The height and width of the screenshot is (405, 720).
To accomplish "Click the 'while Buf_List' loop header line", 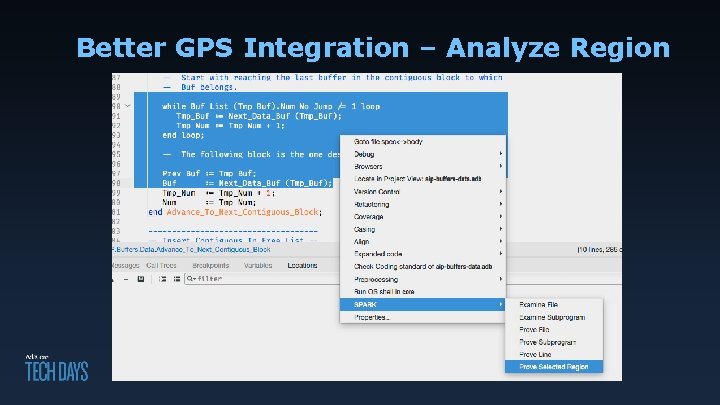I will pyautogui.click(x=271, y=107).
